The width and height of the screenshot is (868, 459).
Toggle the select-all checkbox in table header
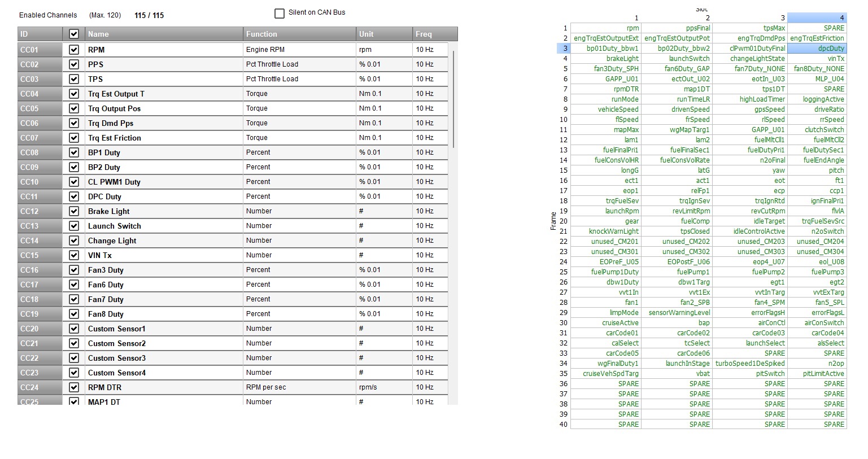tap(74, 34)
